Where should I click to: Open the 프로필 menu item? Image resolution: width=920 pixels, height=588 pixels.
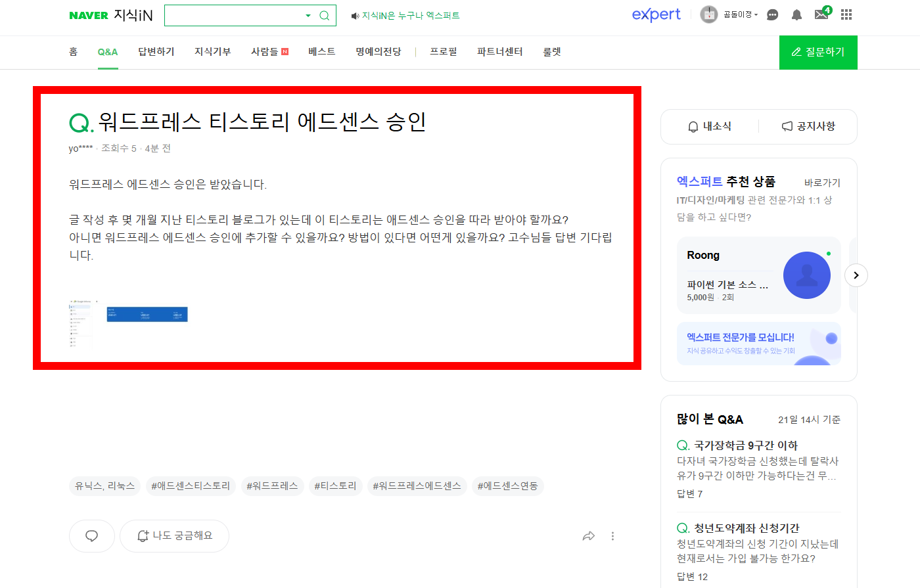click(444, 52)
